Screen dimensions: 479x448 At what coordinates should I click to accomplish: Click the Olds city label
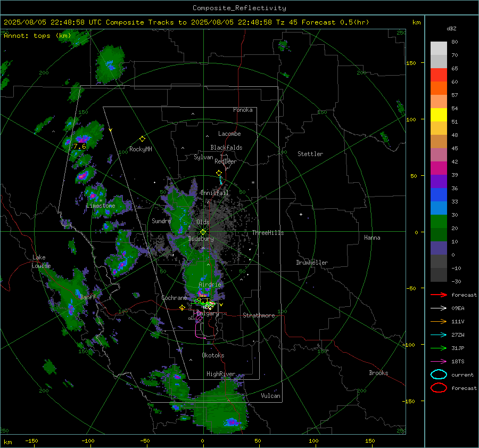(203, 222)
